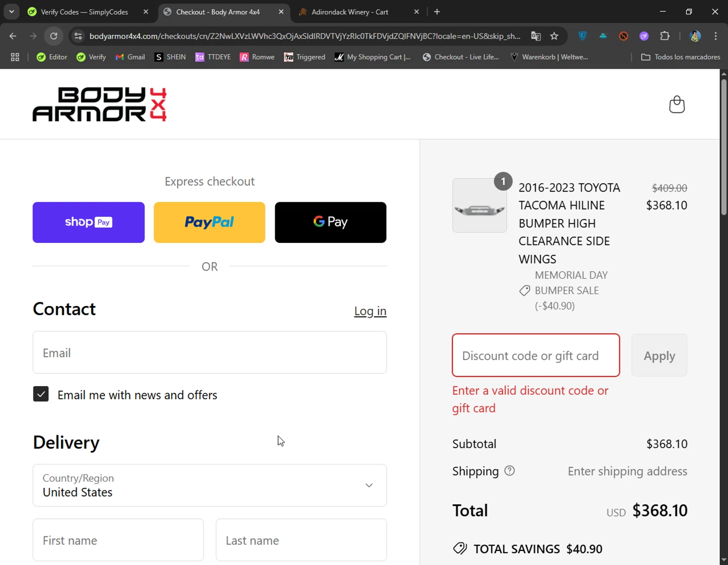Click the Apply discount button
Screen dimensions: 728x565
(x=659, y=355)
